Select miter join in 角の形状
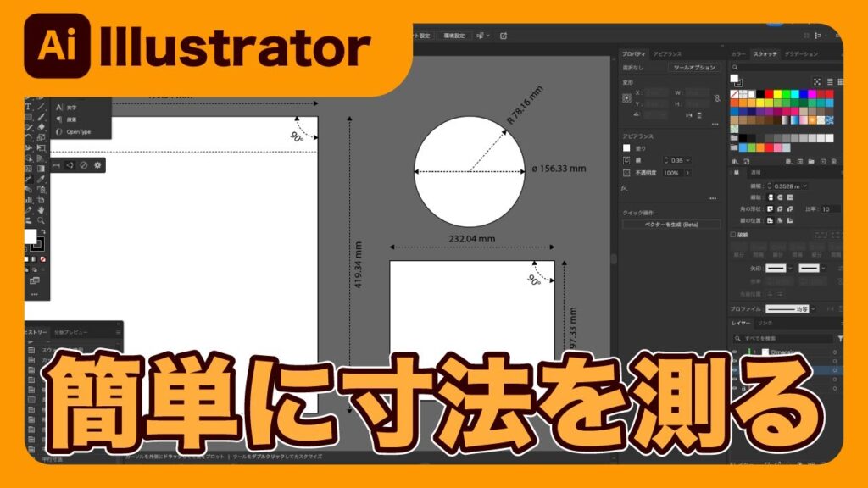 tap(770, 209)
